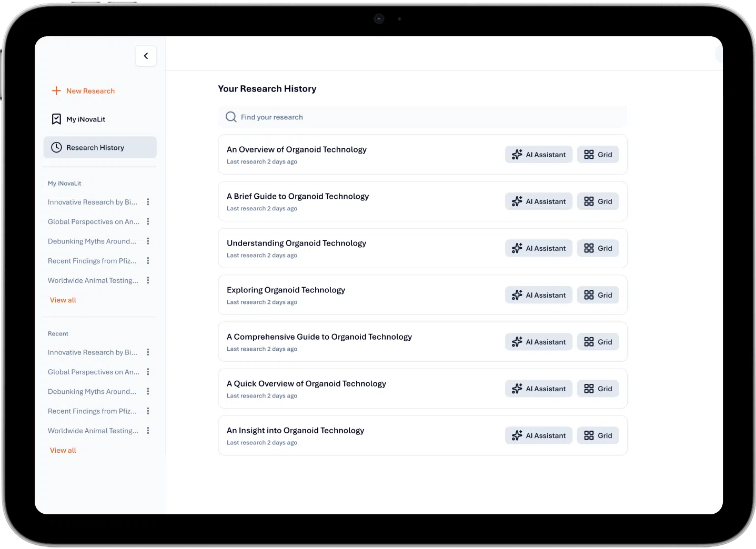Click the Research History clock icon
Screen dimensions: 756x549
click(56, 148)
